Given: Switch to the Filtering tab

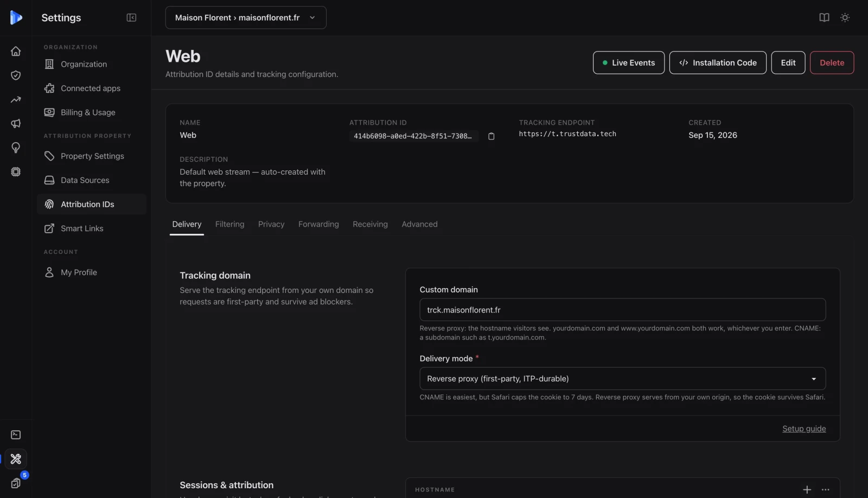Looking at the screenshot, I should tap(229, 224).
